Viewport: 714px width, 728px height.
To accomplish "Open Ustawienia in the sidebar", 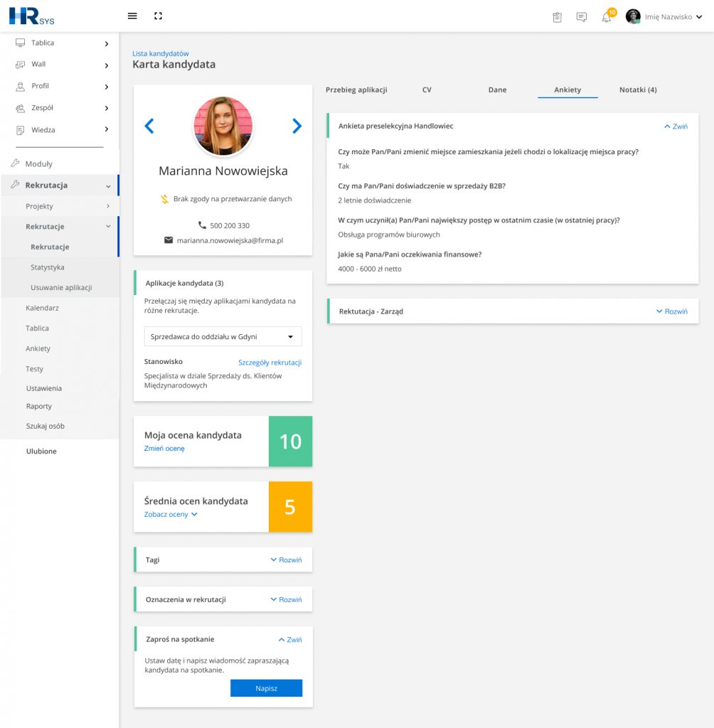I will click(x=43, y=388).
